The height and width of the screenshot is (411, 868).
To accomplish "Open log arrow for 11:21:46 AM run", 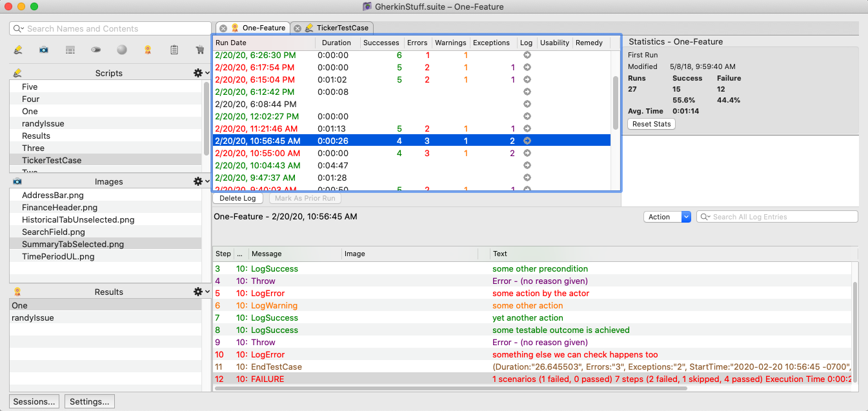I will pyautogui.click(x=527, y=129).
